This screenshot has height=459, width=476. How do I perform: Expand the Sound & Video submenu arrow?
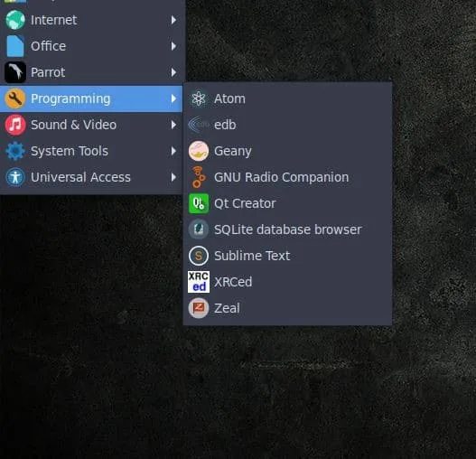coord(173,125)
